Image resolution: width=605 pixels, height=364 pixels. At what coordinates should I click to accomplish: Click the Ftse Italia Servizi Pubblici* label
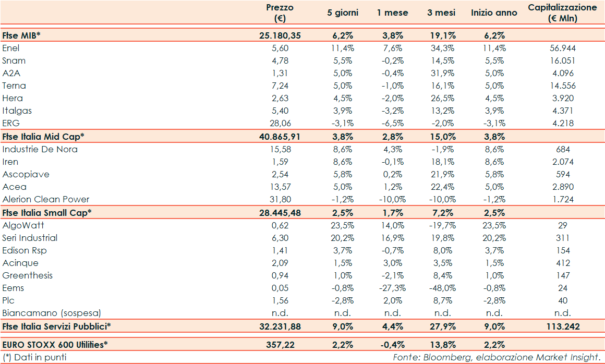(57, 326)
